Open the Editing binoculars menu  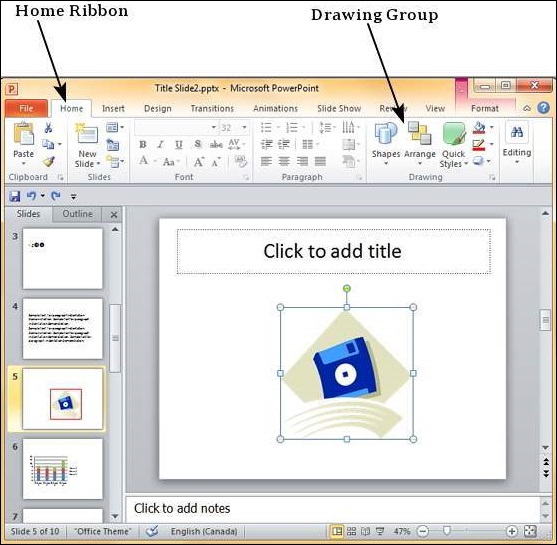pyautogui.click(x=517, y=143)
